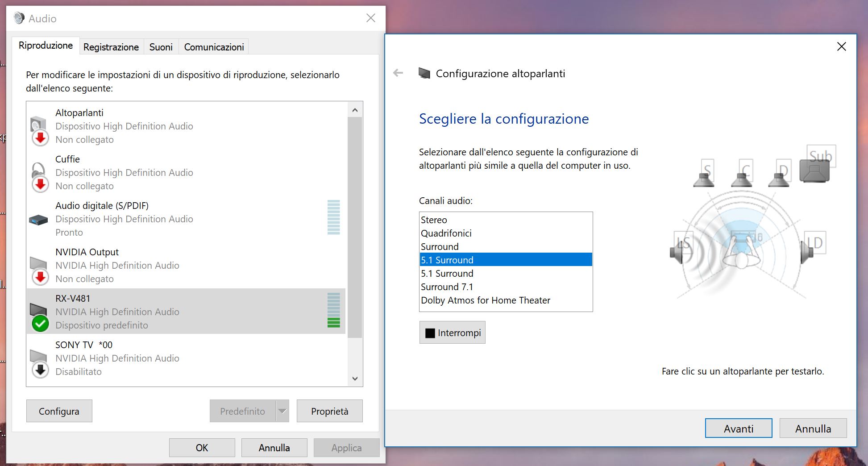The image size is (868, 466).
Task: Click OK in the Audio window
Action: pyautogui.click(x=202, y=448)
